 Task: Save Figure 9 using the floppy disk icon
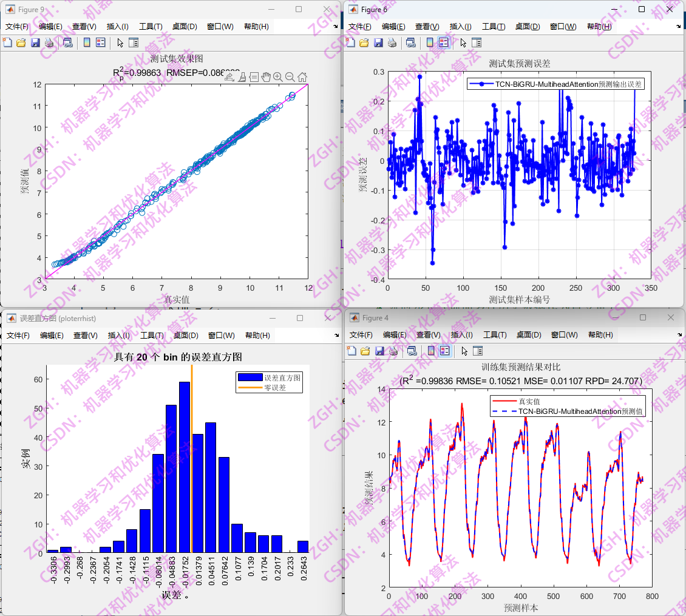click(35, 42)
